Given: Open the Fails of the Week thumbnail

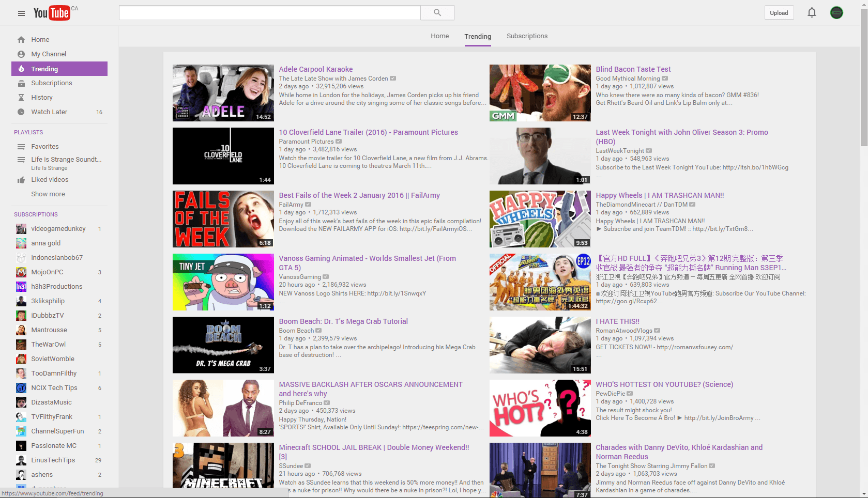Looking at the screenshot, I should tap(223, 219).
